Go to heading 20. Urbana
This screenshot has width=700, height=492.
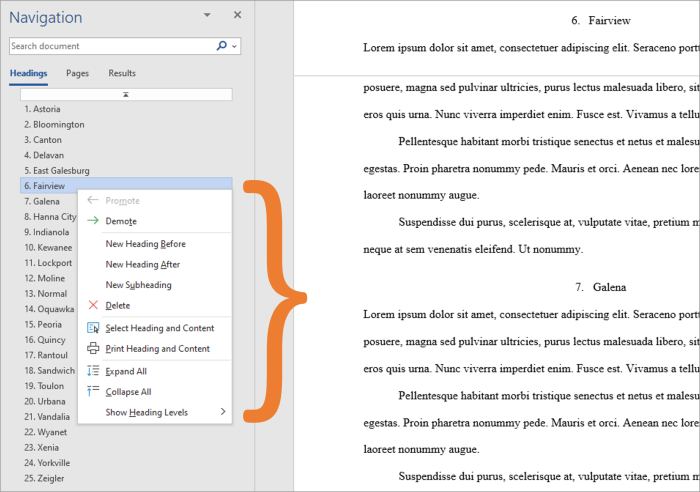45,401
